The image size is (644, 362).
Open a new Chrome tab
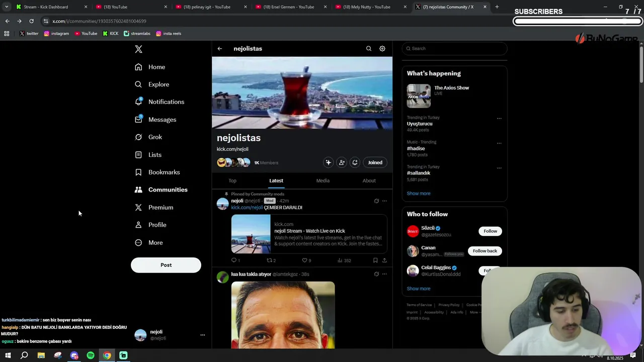[x=497, y=7]
